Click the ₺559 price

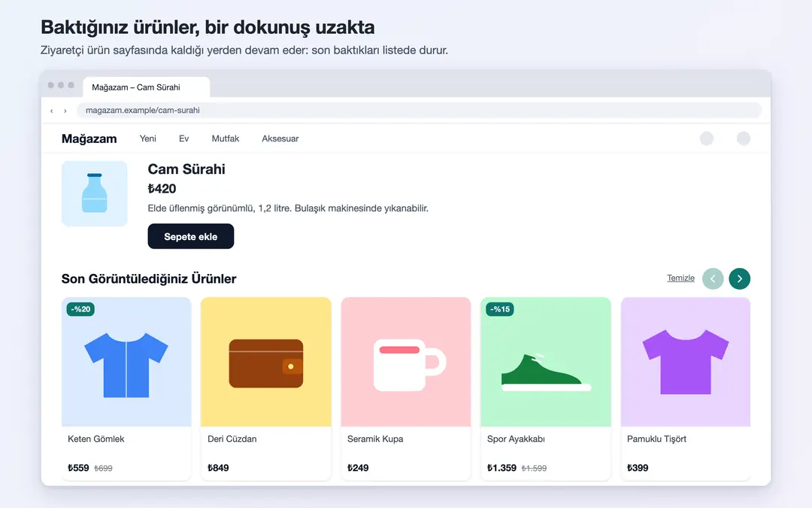(x=78, y=468)
